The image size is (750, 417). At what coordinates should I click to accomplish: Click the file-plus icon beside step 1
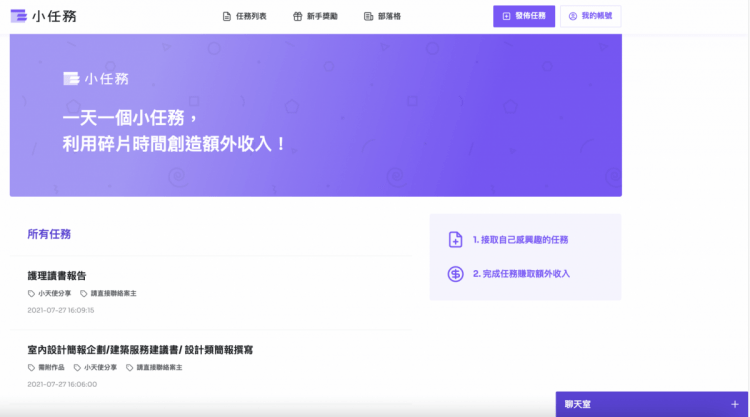pyautogui.click(x=455, y=240)
